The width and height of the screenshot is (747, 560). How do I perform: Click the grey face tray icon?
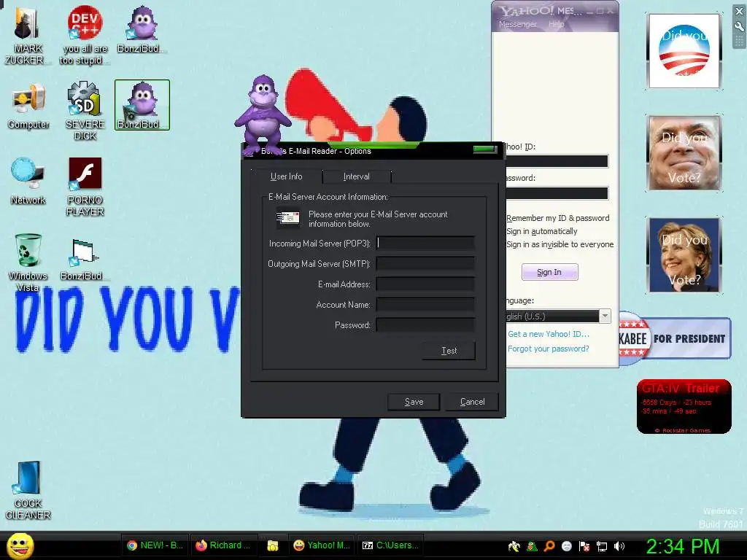566,546
